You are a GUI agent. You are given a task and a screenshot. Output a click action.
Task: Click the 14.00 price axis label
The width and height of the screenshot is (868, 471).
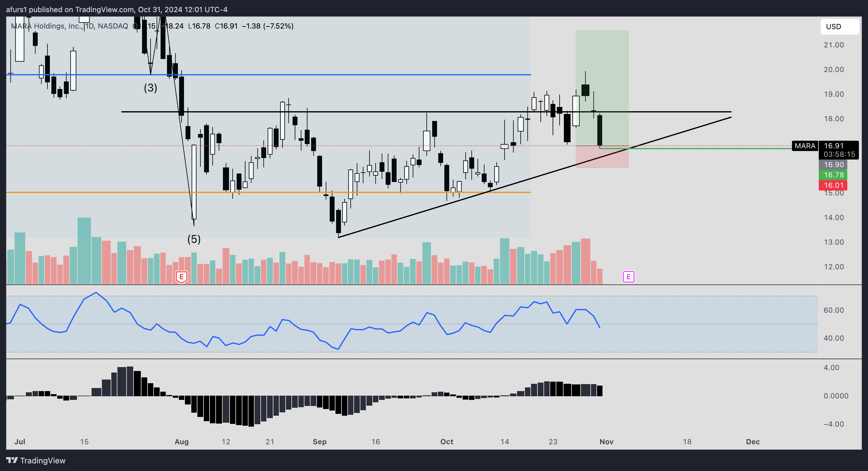(834, 218)
